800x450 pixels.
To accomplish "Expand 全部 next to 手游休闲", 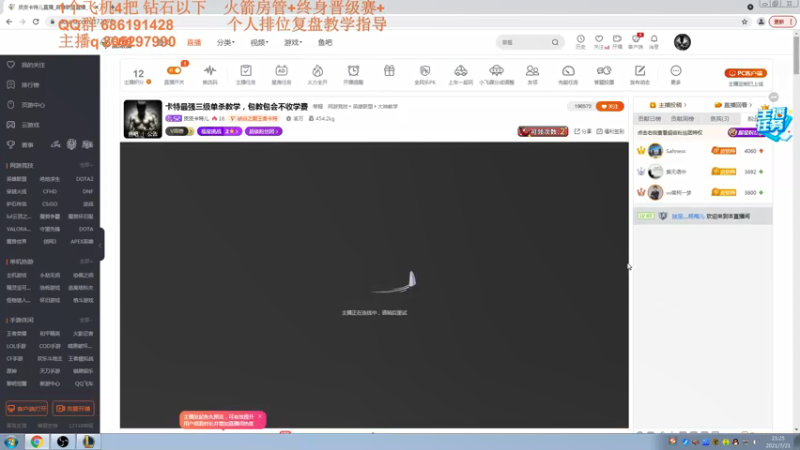I will (86, 320).
